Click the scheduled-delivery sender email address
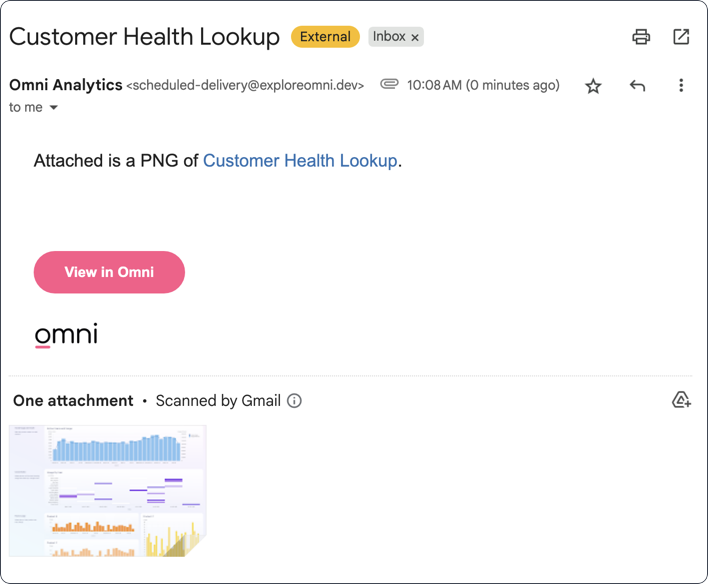This screenshot has width=708, height=584. click(x=245, y=86)
